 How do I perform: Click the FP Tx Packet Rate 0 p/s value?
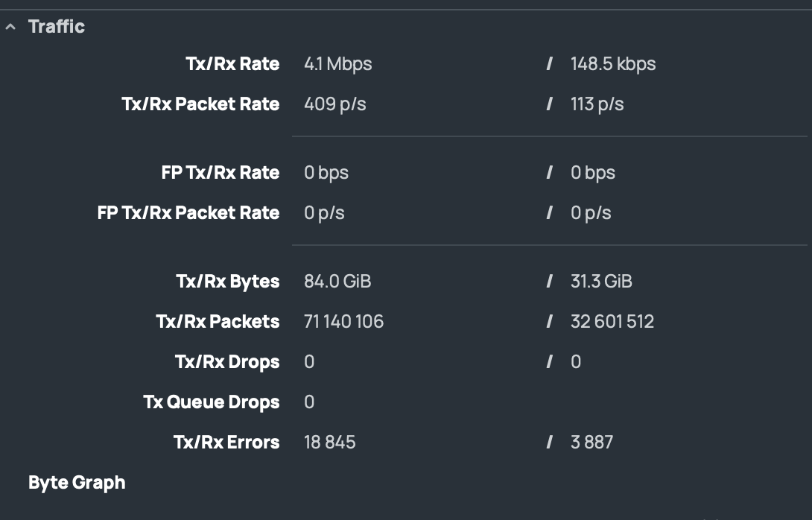point(324,213)
